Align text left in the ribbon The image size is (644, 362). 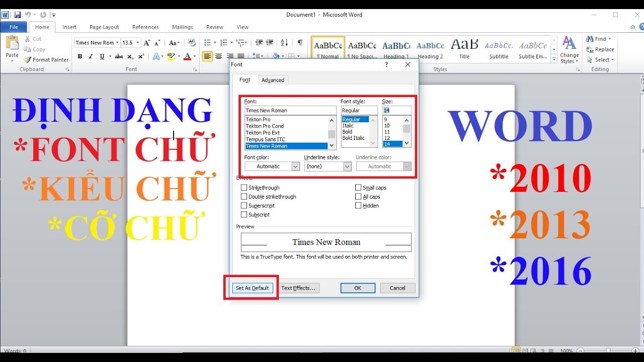click(x=208, y=56)
